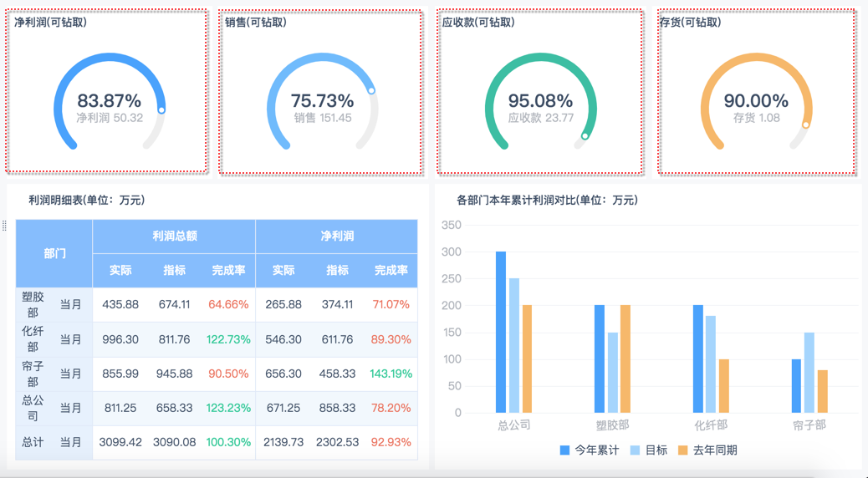Click the 部门 column header

[x=54, y=253]
